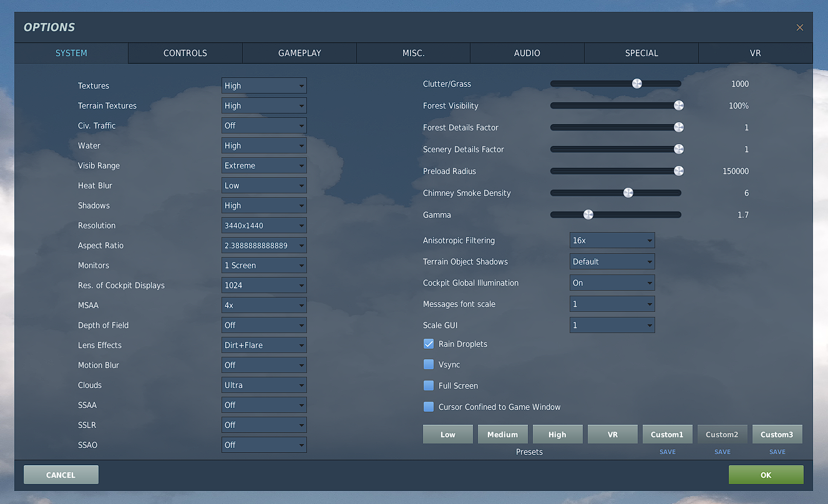
Task: Apply the High graphics preset
Action: click(x=557, y=435)
